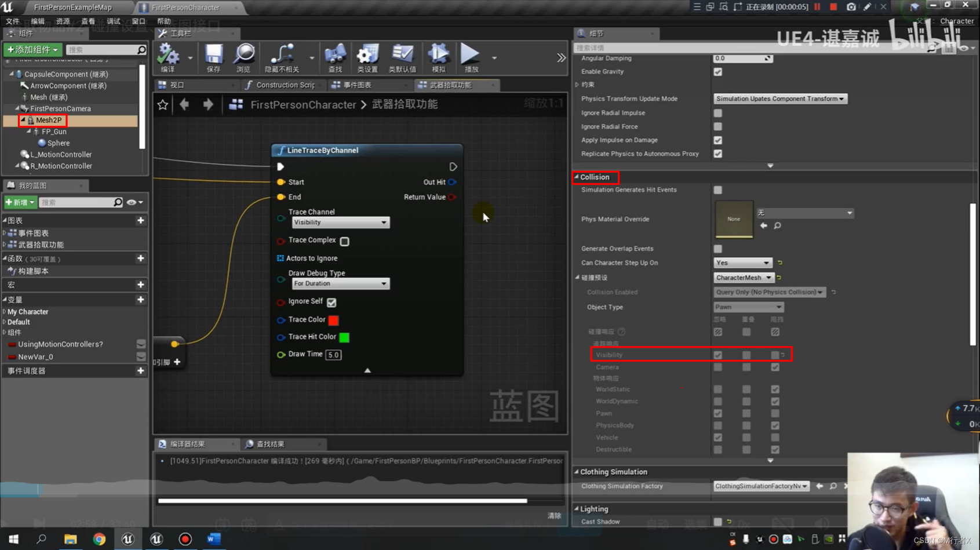This screenshot has height=550, width=980.
Task: Click 添加组件 (Add Component) button
Action: (32, 50)
